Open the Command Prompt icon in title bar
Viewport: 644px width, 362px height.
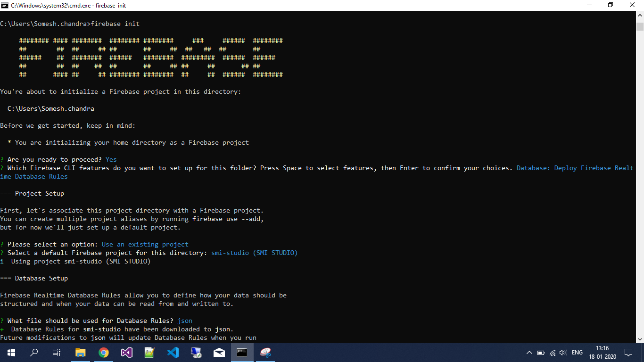[x=5, y=5]
